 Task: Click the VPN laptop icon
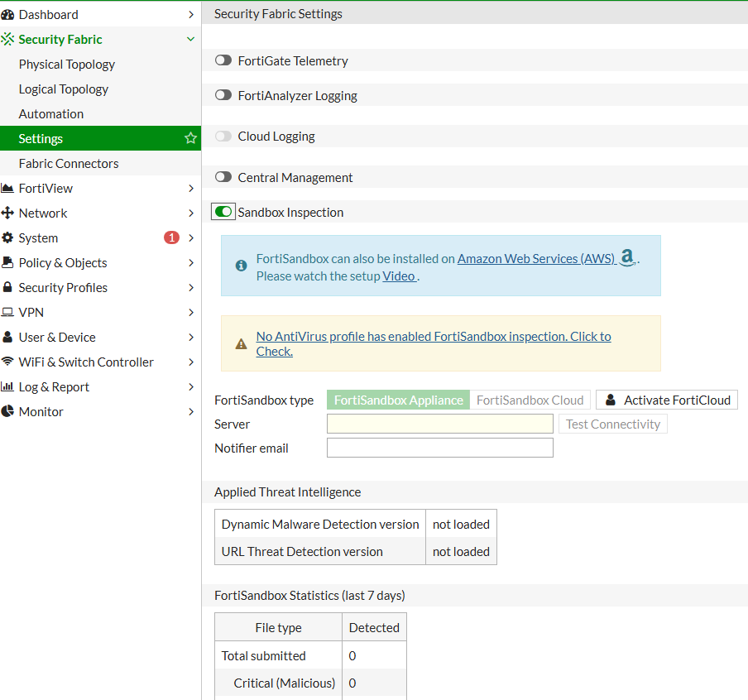point(7,312)
